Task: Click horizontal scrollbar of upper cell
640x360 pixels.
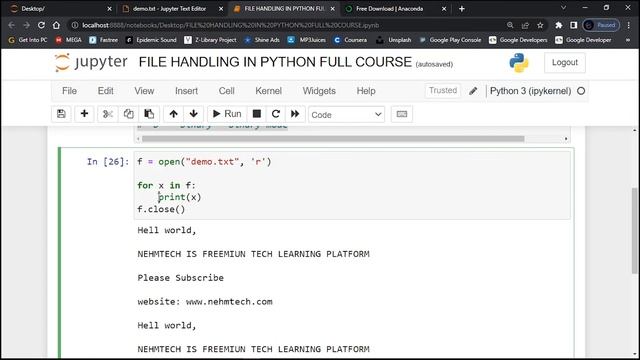Action: click(x=333, y=139)
